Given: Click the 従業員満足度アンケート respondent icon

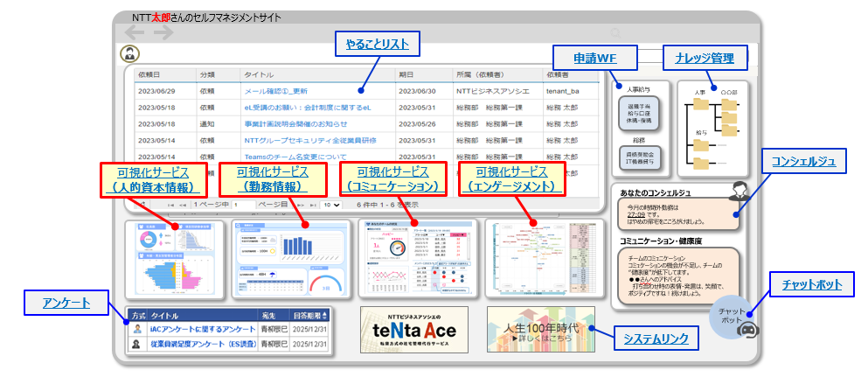Looking at the screenshot, I should [x=138, y=345].
